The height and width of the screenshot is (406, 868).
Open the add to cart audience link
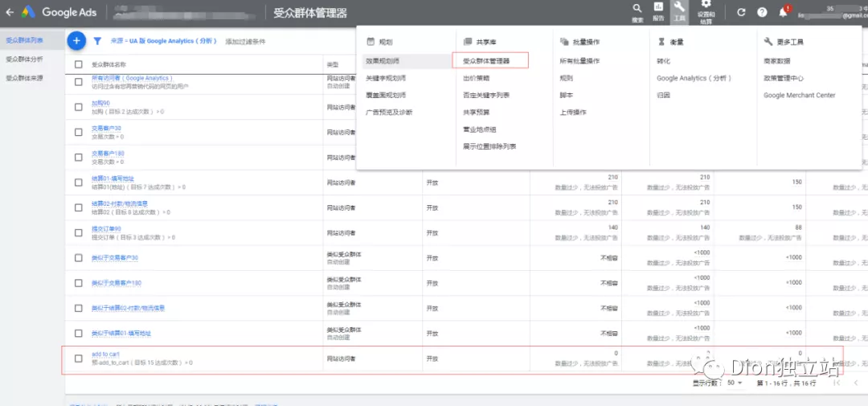(x=106, y=354)
